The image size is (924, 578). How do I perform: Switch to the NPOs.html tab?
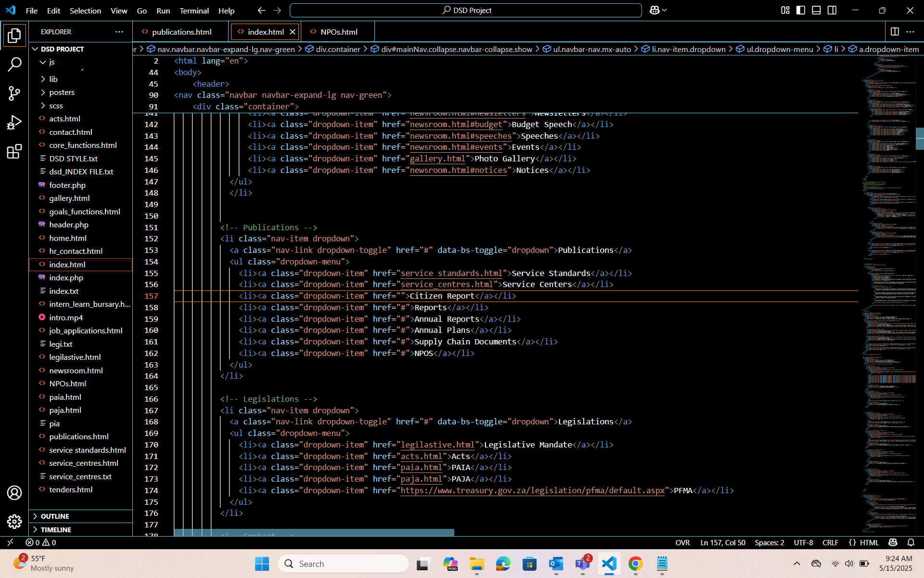pyautogui.click(x=339, y=32)
